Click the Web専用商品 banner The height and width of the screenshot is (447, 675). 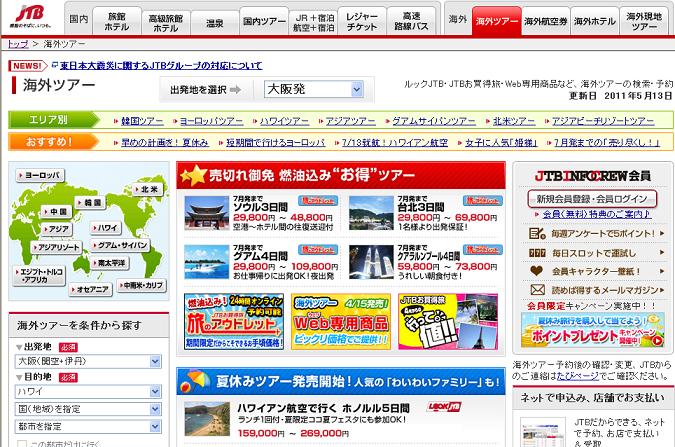tap(341, 322)
